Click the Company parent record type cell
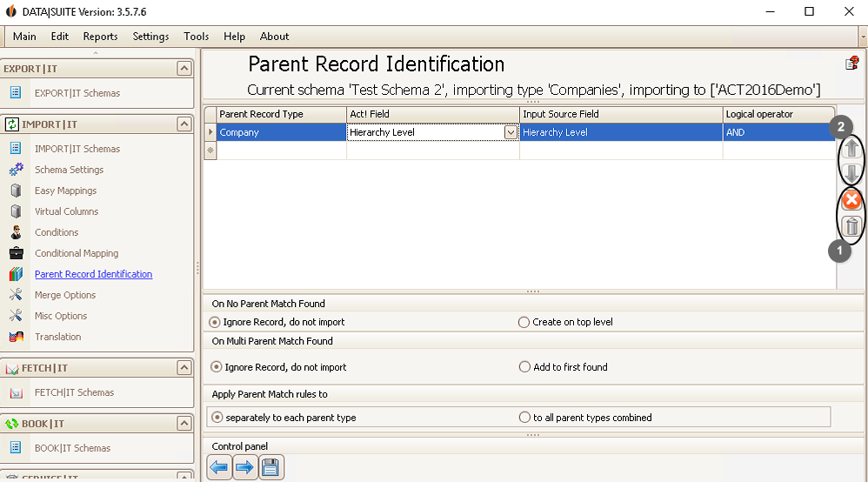 point(281,132)
